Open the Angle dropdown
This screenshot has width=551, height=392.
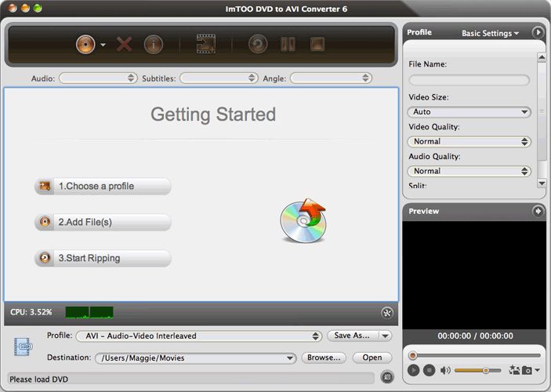(x=331, y=78)
